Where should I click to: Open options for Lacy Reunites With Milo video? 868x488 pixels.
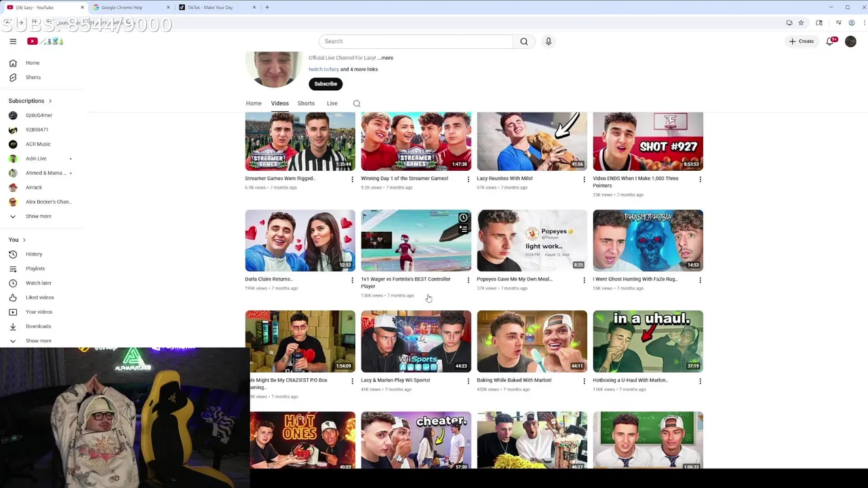(584, 179)
